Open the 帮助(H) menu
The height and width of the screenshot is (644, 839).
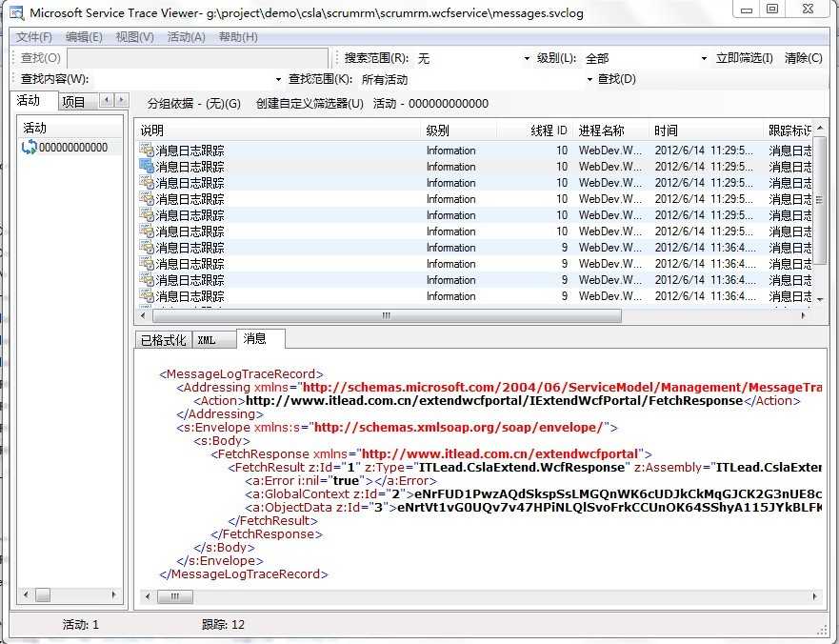[x=238, y=37]
